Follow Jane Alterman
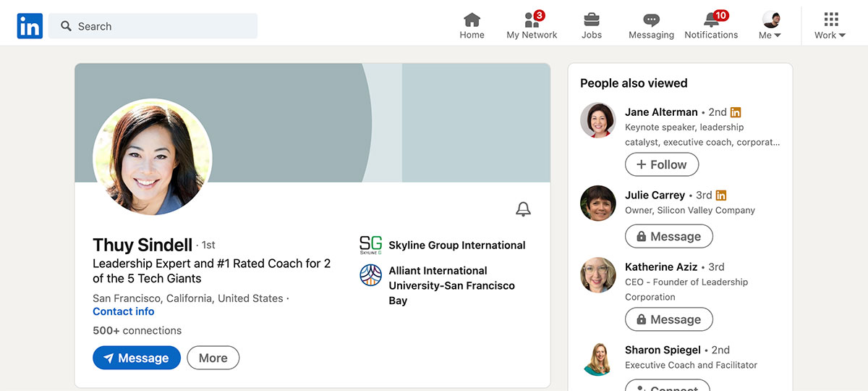The width and height of the screenshot is (868, 391). [661, 164]
